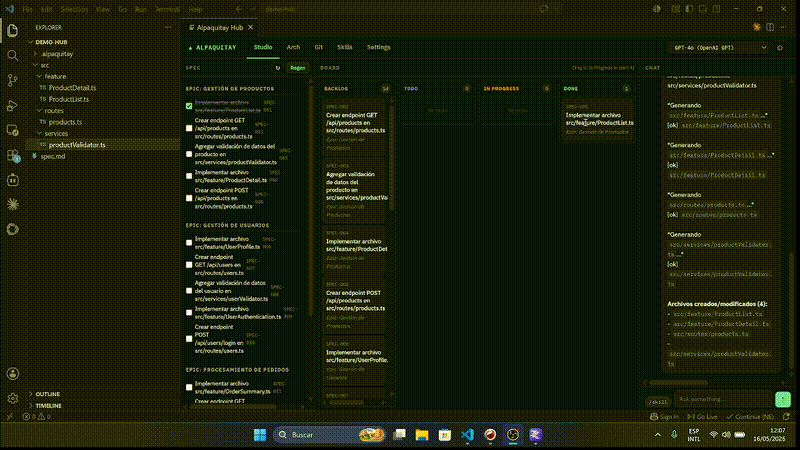
Task: Switch to the Skills tab
Action: 344,47
